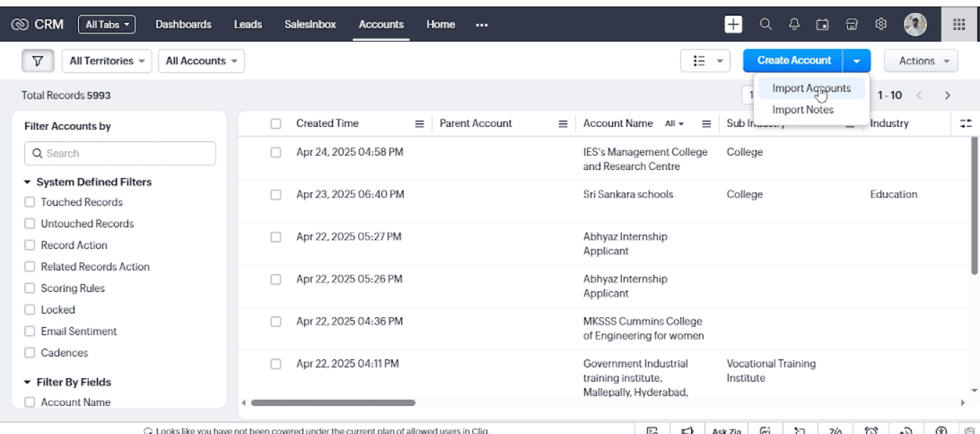Click the Create Account button
Viewport: 980px width, 434px height.
793,61
